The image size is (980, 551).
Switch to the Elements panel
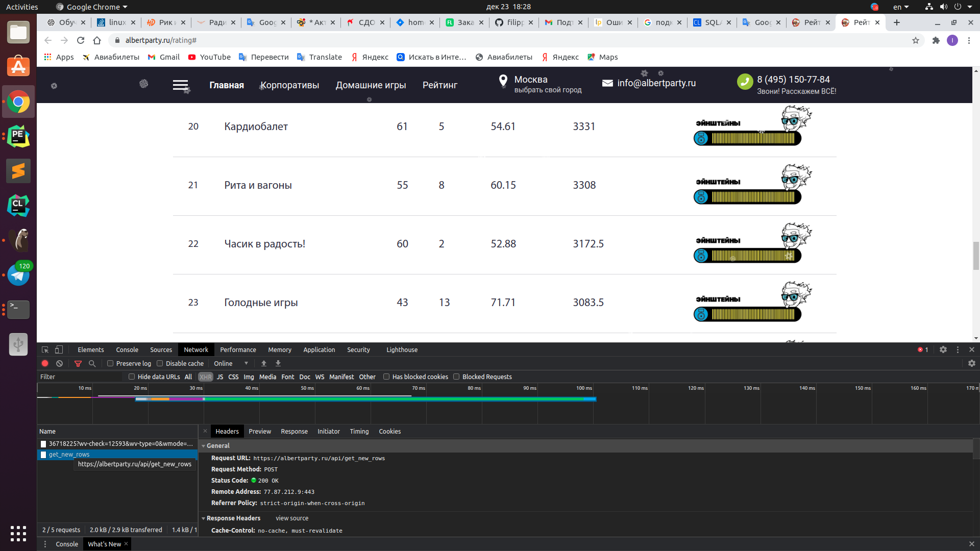(91, 349)
